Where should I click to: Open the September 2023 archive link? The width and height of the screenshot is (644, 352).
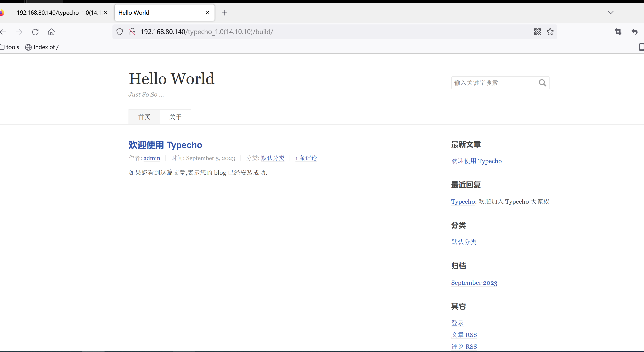click(474, 283)
